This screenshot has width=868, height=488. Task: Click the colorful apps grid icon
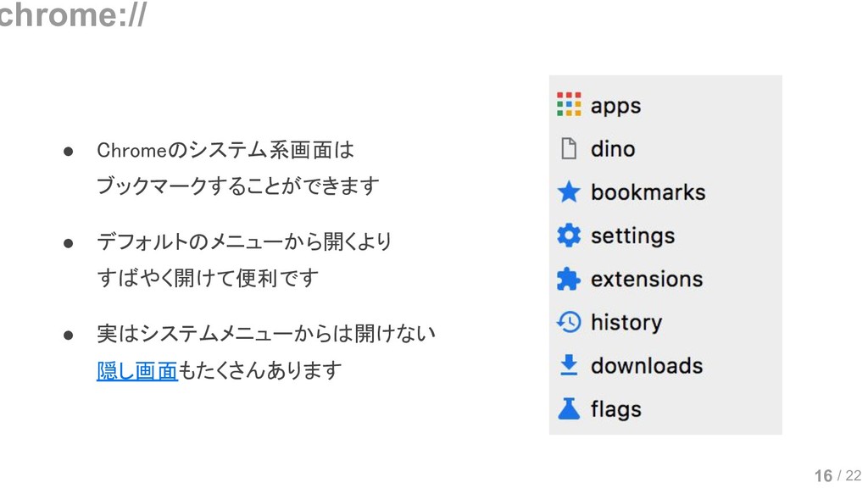click(x=569, y=104)
